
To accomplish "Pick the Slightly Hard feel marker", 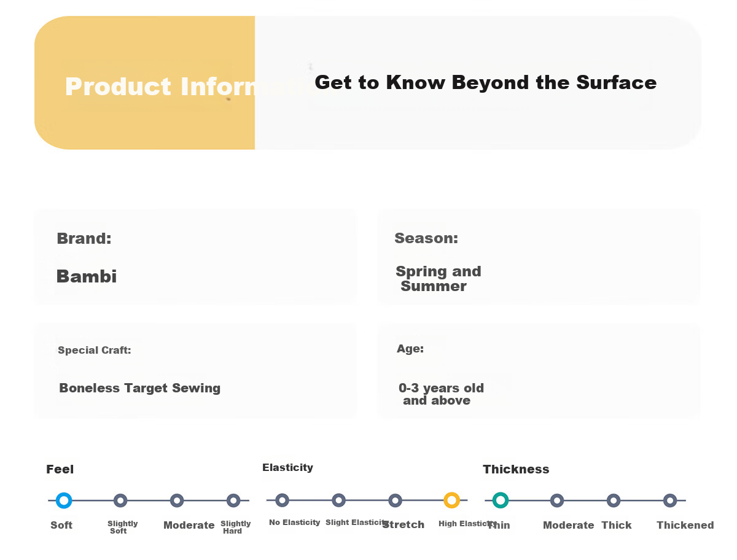I will pyautogui.click(x=233, y=500).
